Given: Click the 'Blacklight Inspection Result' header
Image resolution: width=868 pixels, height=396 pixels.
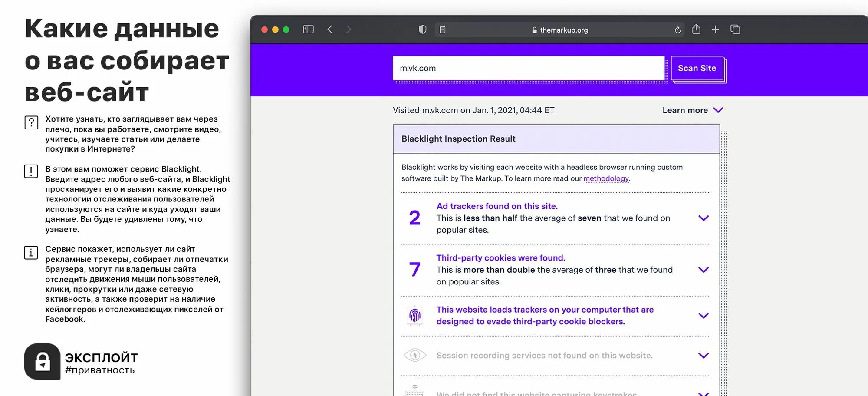Looking at the screenshot, I should coord(556,139).
